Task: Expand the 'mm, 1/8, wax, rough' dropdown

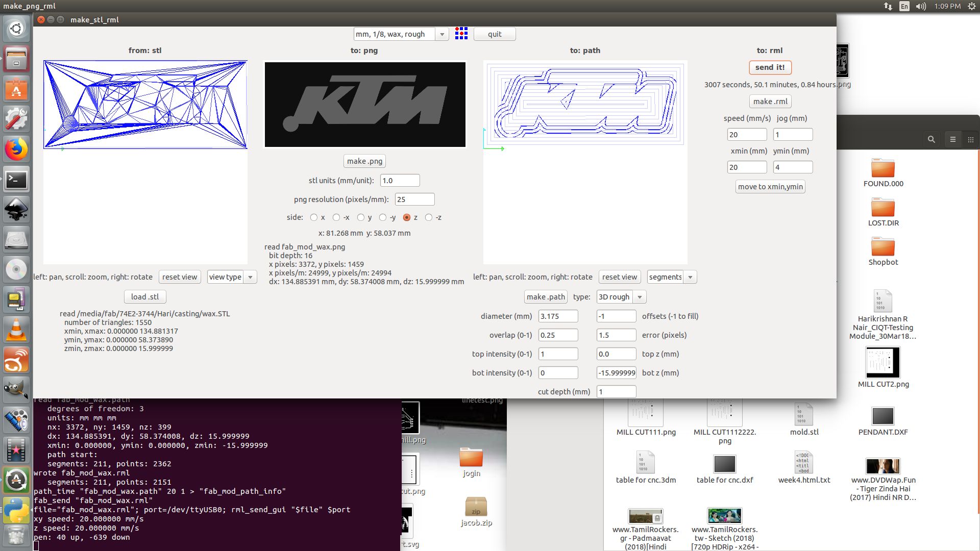Action: click(x=442, y=34)
